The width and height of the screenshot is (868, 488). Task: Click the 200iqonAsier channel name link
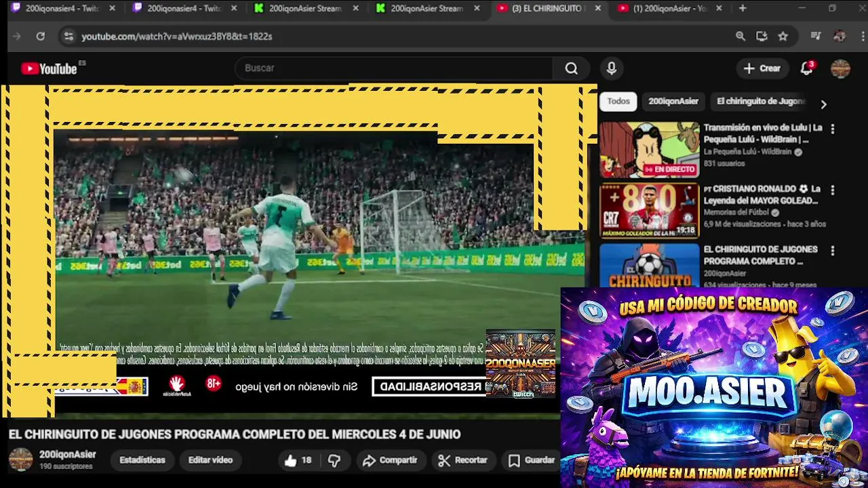[67, 454]
